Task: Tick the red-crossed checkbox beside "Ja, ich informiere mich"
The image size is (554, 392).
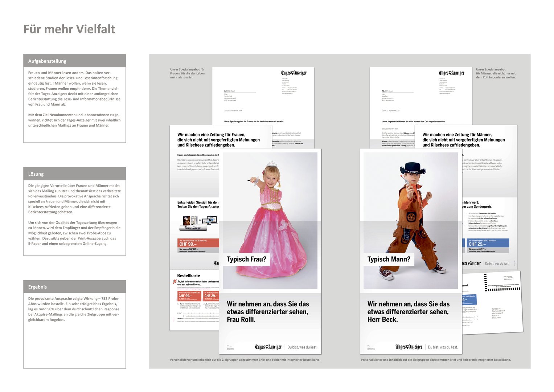Action: tap(175, 282)
